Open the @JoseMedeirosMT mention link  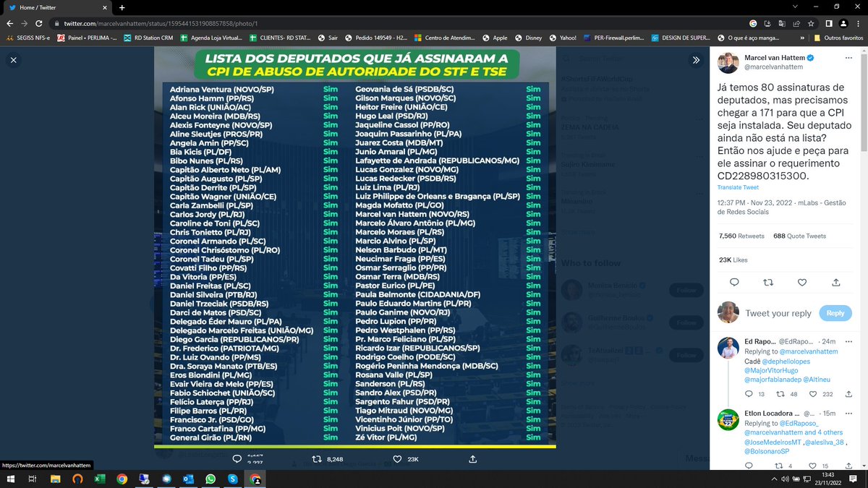773,442
